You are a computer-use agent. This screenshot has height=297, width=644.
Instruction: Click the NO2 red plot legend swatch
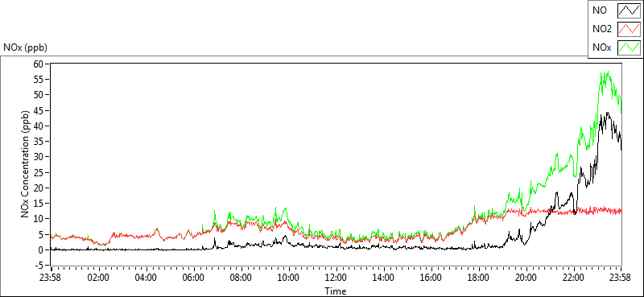coord(630,29)
